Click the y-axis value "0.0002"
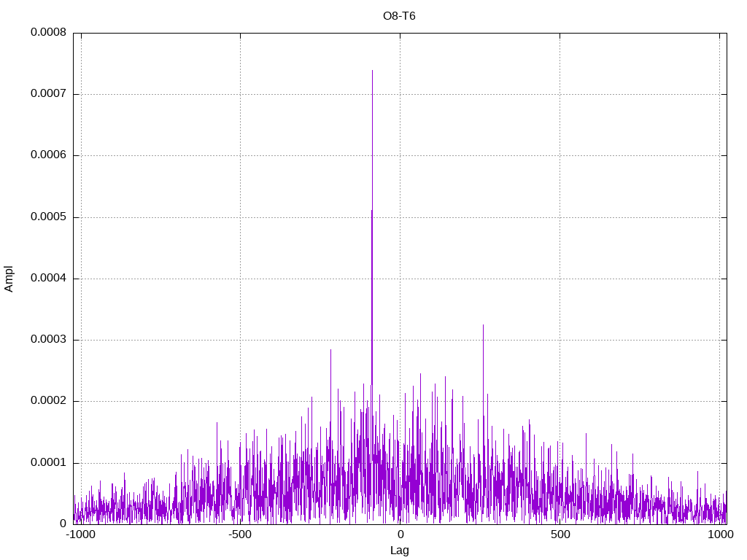The width and height of the screenshot is (747, 560). point(48,401)
